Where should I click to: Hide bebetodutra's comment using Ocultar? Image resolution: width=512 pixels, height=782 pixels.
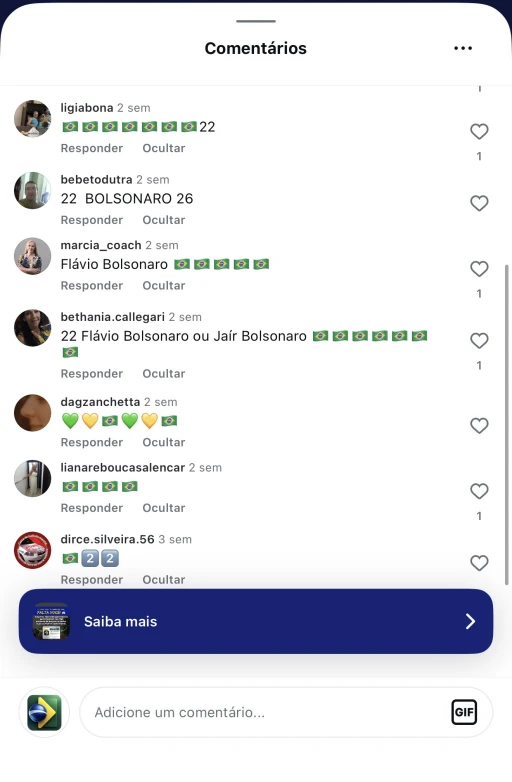tap(164, 220)
